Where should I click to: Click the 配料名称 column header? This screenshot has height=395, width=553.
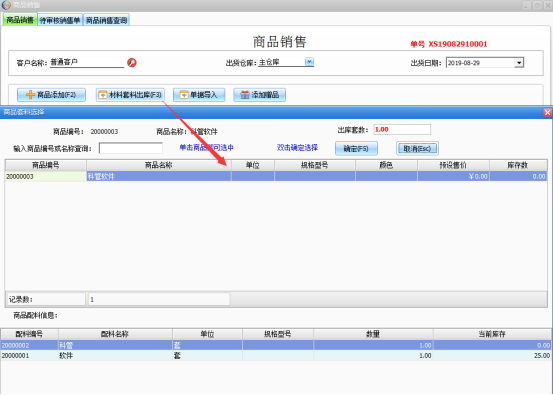115,334
